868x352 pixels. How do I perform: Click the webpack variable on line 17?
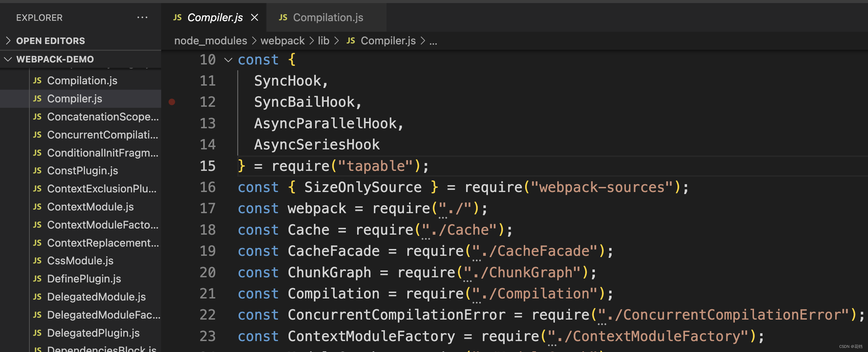317,208
